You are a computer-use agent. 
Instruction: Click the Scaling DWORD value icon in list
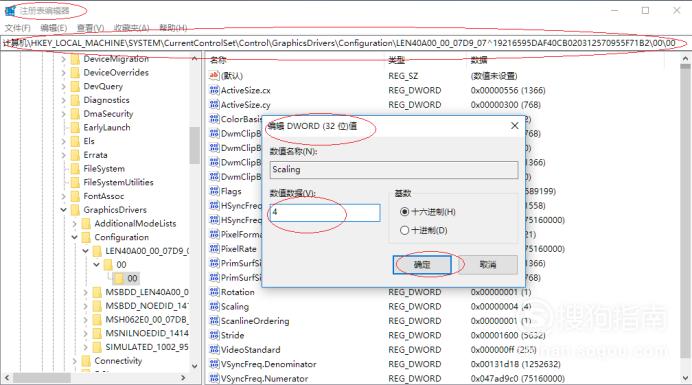tap(214, 306)
